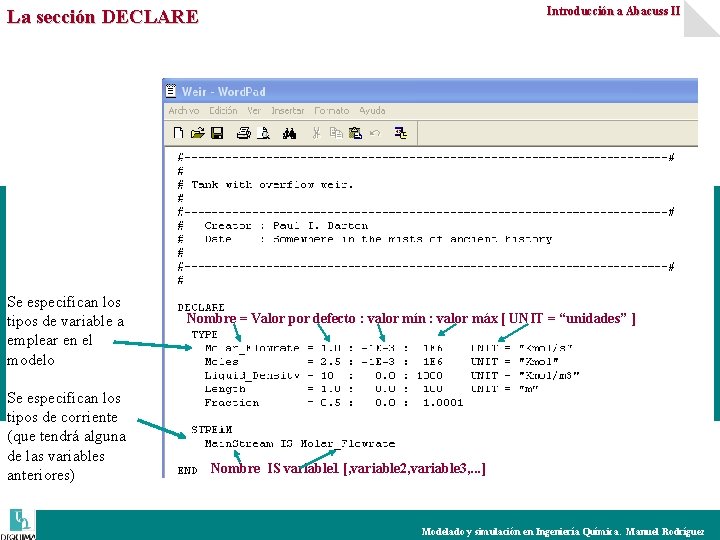Click the 'MainStream IS Molar_Flowrate' line
This screenshot has width=720, height=540.
300,444
